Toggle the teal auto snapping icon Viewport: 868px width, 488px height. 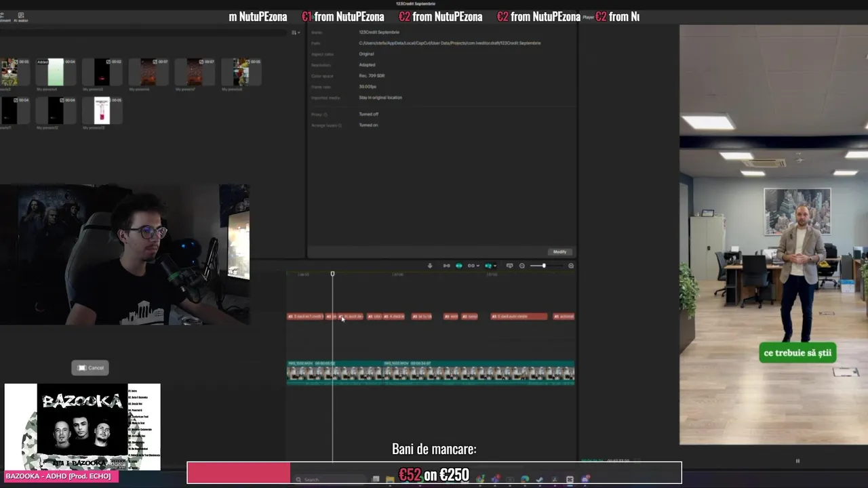(x=459, y=266)
